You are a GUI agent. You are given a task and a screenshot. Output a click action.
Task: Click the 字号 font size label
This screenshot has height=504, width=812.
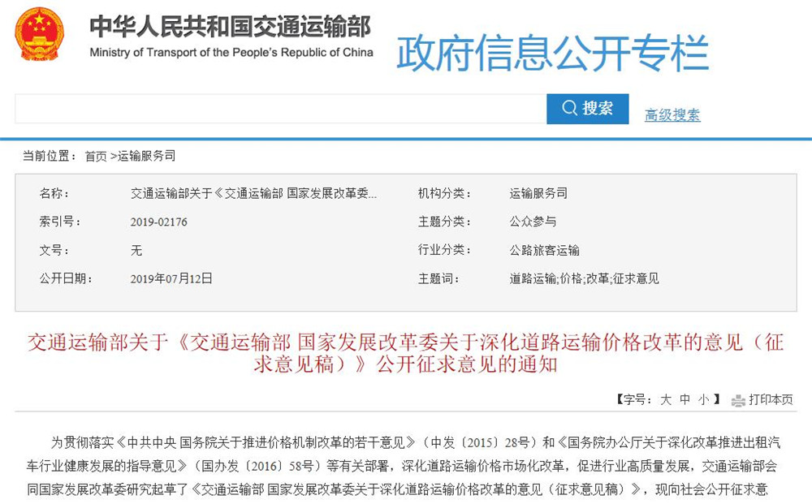(633, 399)
